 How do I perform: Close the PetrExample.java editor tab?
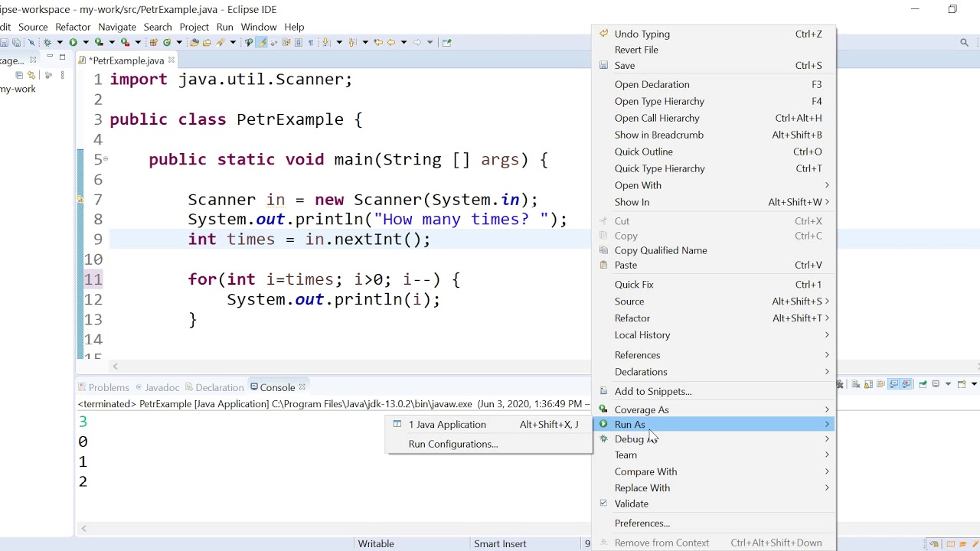(171, 60)
